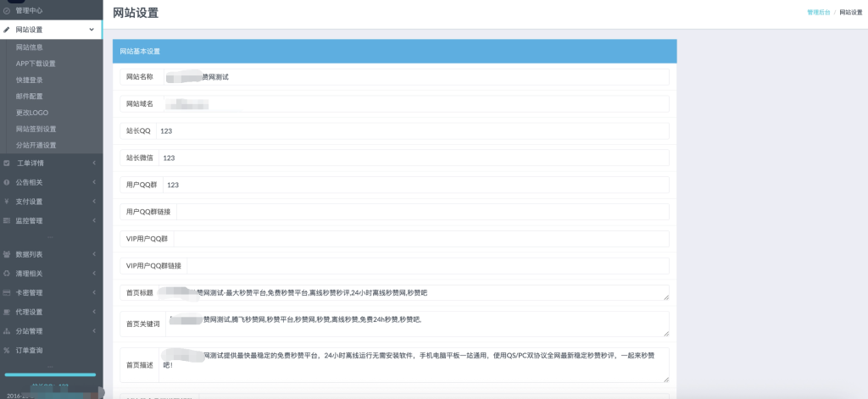This screenshot has height=399, width=868.
Task: Click the 管理中心 dashboard icon
Action: (x=7, y=11)
